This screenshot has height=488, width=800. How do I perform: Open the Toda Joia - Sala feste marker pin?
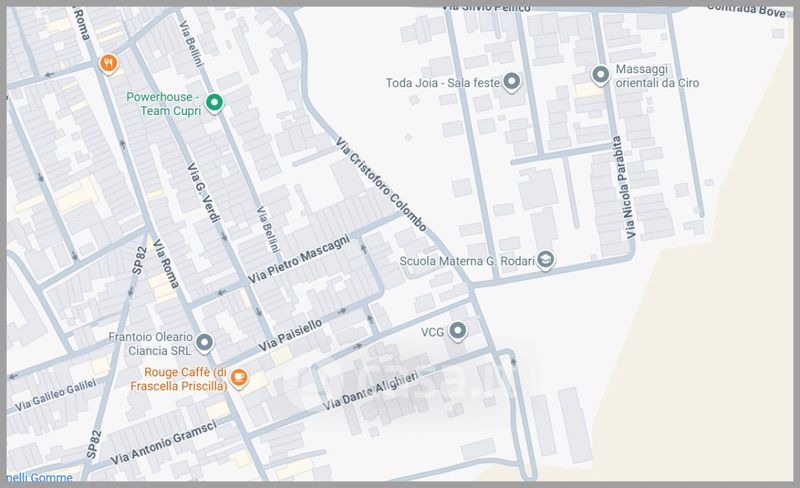[x=511, y=82]
